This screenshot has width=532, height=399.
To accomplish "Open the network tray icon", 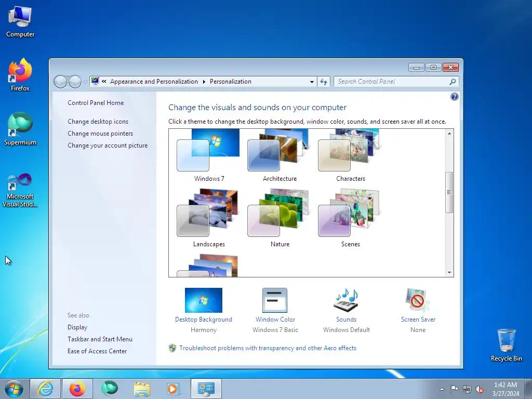I will click(467, 389).
